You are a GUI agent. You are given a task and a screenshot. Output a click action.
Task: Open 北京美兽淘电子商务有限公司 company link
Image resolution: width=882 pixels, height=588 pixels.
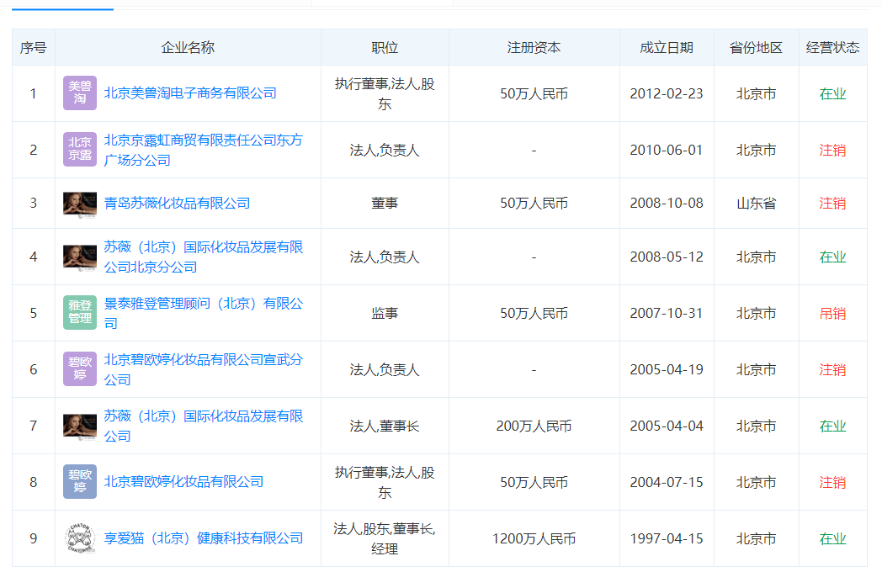pyautogui.click(x=190, y=93)
